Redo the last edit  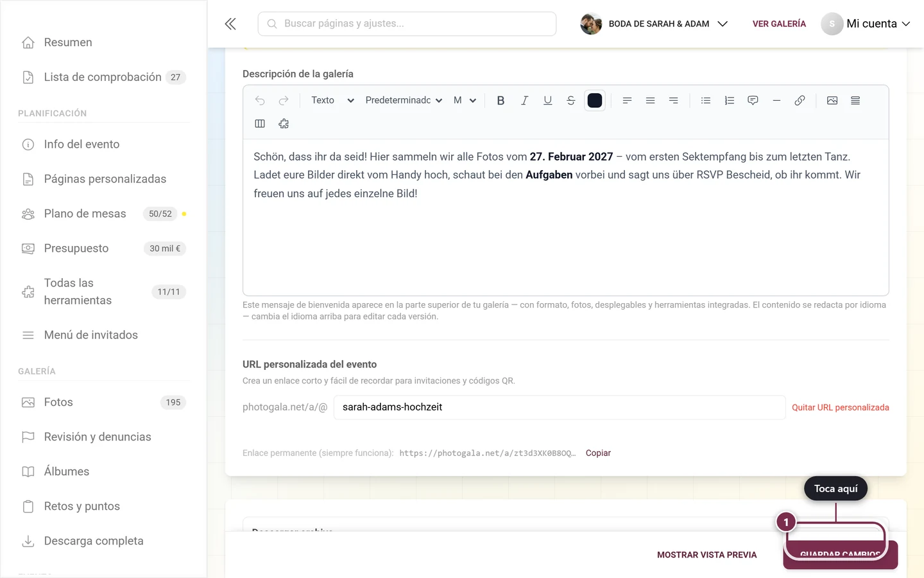(284, 100)
